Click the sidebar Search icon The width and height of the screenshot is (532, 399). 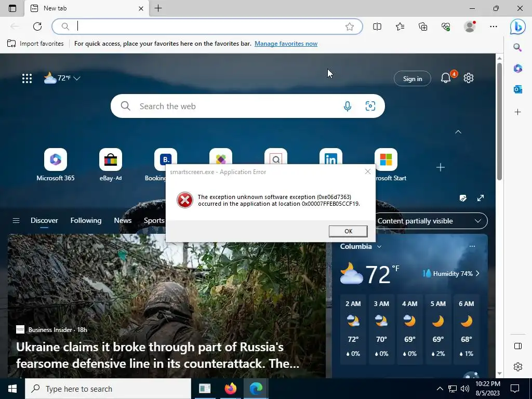(x=517, y=47)
